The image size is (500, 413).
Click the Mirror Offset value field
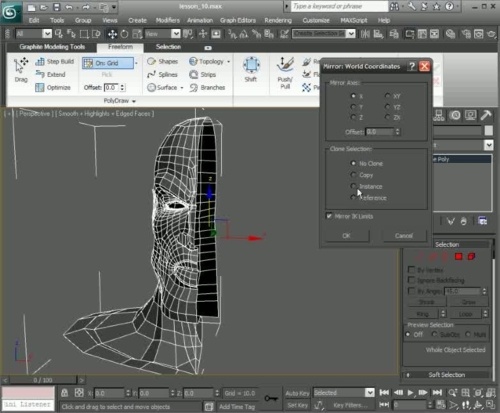380,132
